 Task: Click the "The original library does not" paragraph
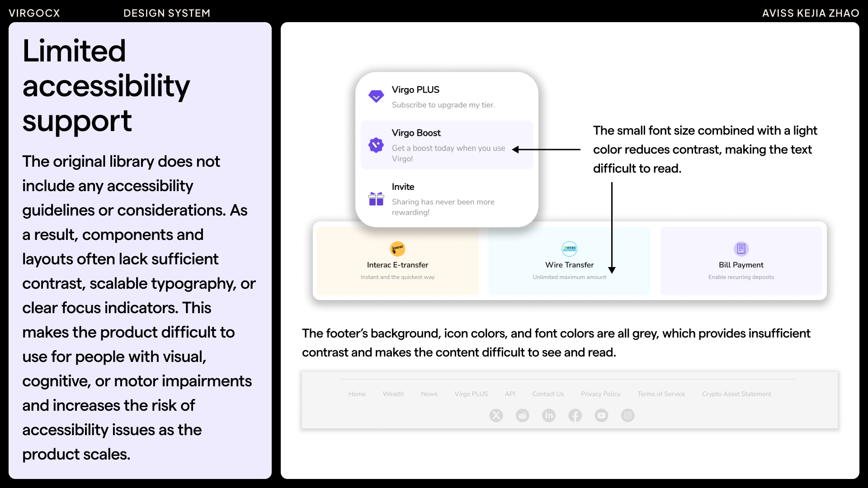139,308
